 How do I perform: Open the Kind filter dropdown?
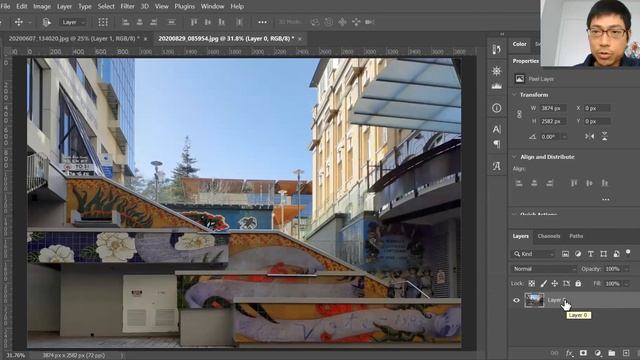[533, 254]
